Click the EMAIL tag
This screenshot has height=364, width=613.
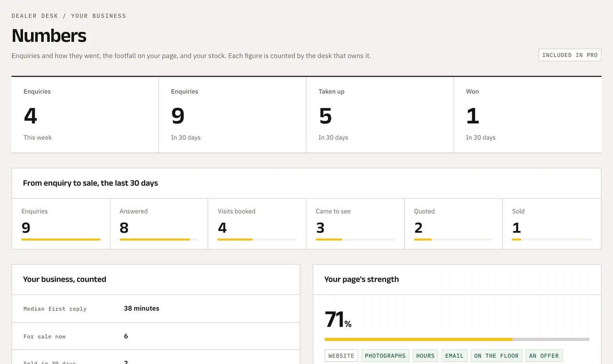[x=454, y=356]
